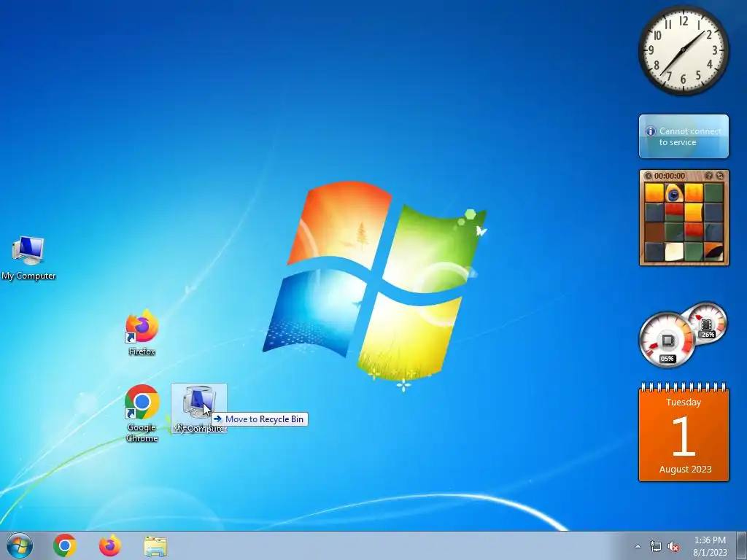Click the weather gadget info icon
This screenshot has height=560, width=747.
click(x=650, y=131)
